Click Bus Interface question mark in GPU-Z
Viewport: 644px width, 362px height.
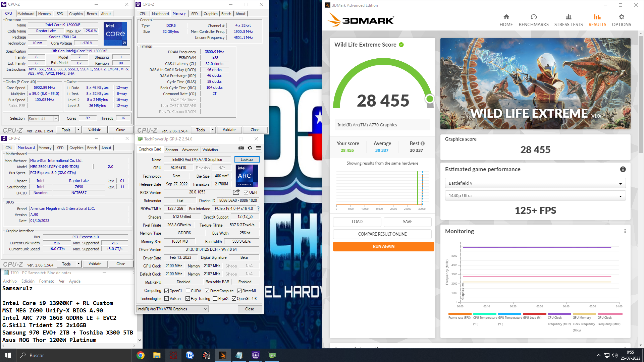click(x=258, y=208)
